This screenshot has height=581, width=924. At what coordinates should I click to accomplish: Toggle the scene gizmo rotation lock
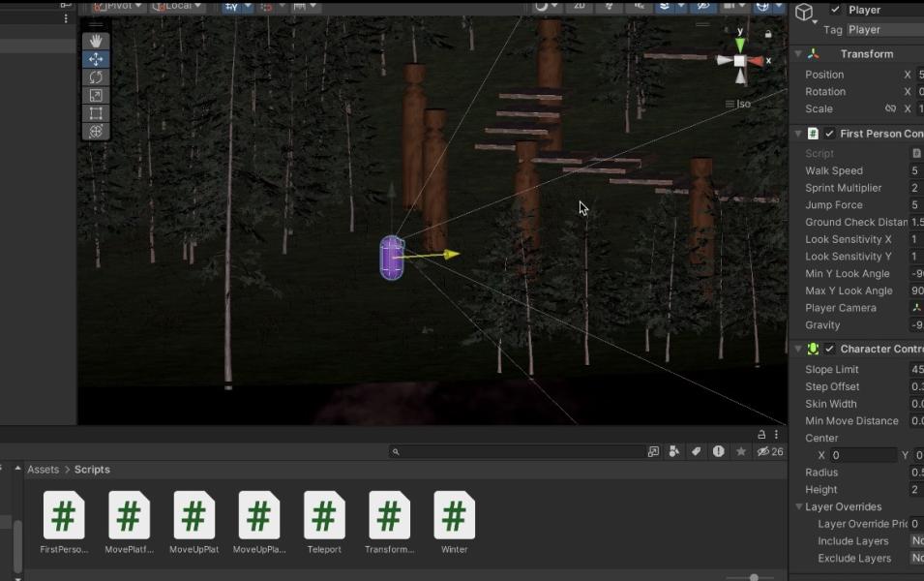point(768,34)
